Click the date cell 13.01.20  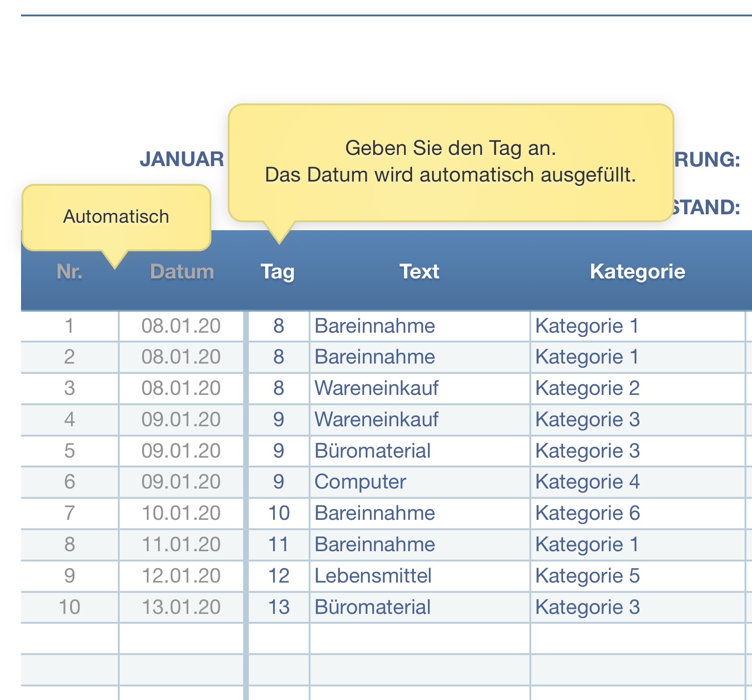181,607
